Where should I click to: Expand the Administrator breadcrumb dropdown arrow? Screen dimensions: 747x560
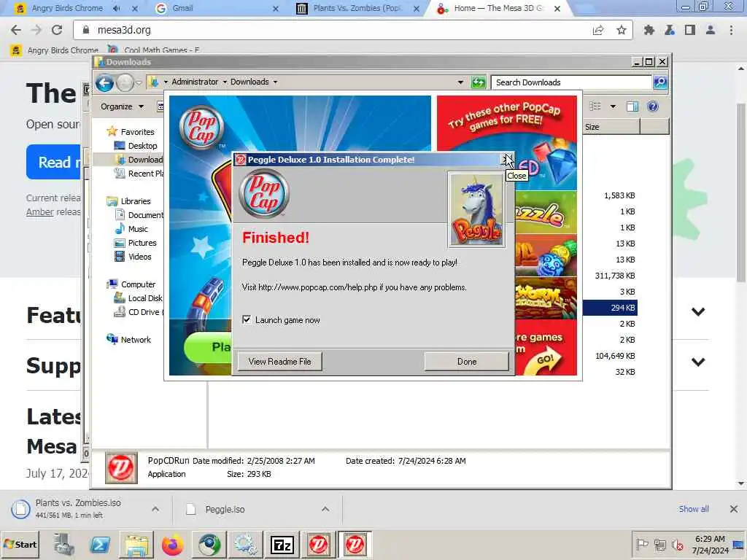click(225, 82)
